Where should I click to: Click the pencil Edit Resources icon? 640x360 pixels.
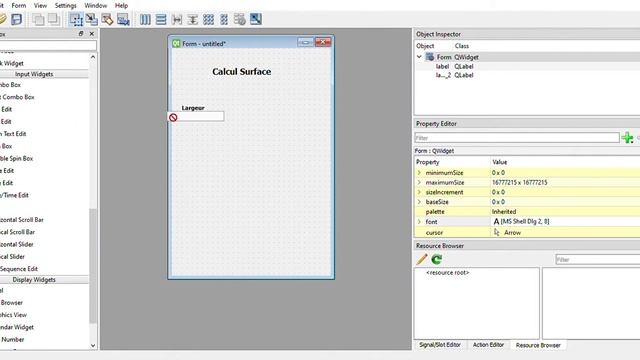coord(422,259)
